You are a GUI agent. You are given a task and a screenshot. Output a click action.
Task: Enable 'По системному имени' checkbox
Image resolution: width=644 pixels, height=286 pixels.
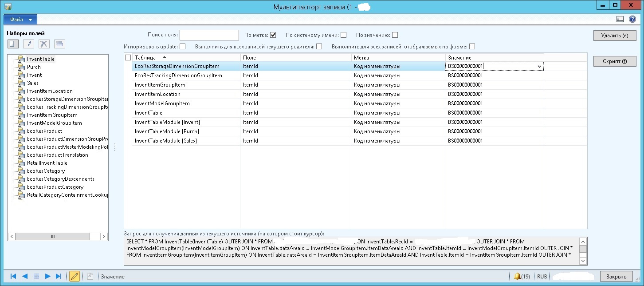coord(343,35)
